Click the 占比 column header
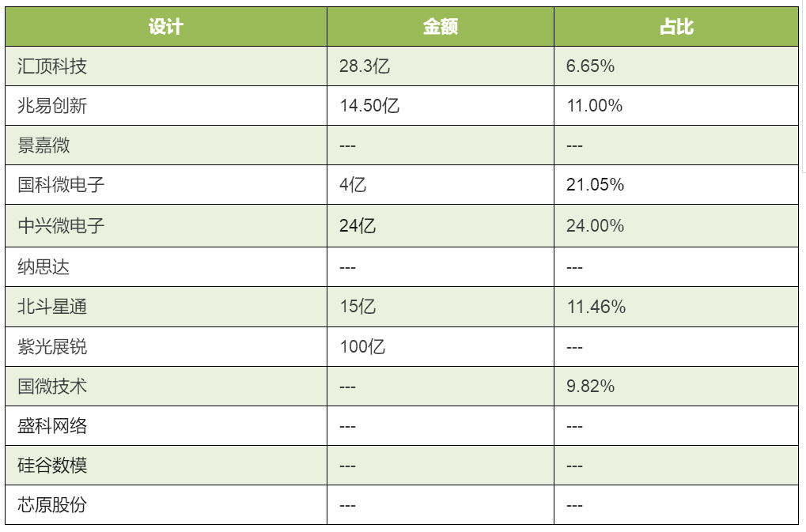 point(676,27)
